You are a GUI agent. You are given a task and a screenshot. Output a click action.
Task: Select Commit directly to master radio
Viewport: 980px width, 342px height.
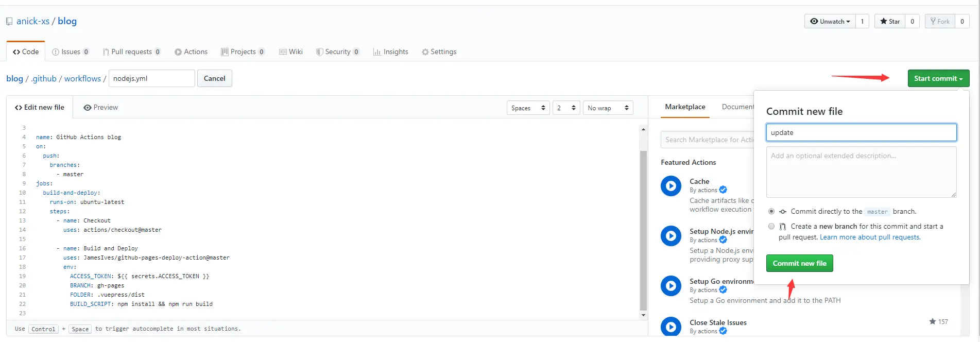[771, 211]
